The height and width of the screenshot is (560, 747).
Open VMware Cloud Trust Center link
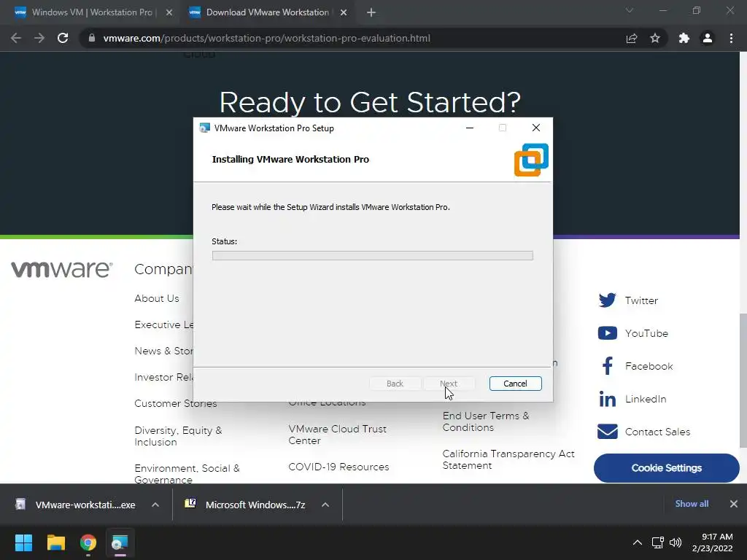(x=337, y=435)
